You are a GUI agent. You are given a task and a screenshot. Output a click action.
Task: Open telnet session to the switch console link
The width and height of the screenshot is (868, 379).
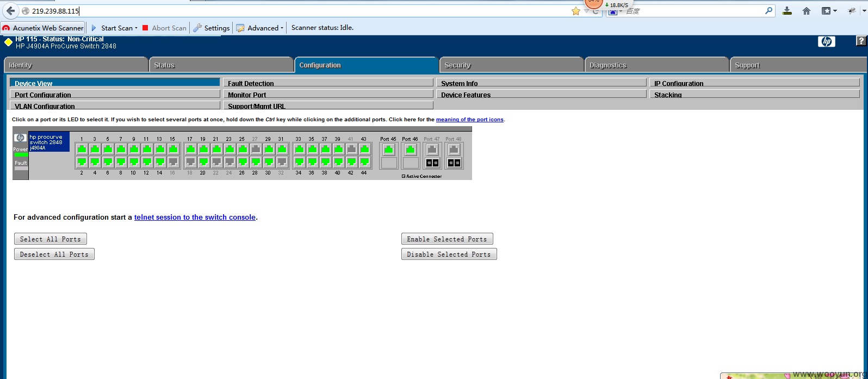[x=195, y=217]
